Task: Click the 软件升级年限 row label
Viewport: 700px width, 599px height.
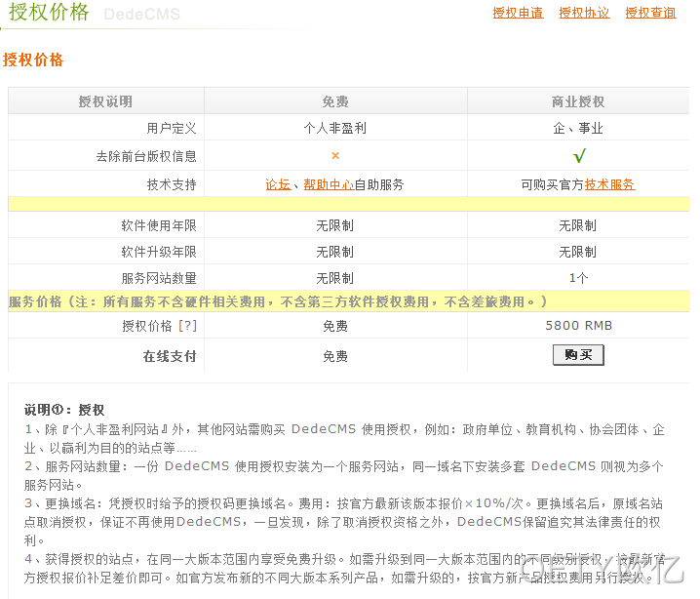Action: coord(159,252)
